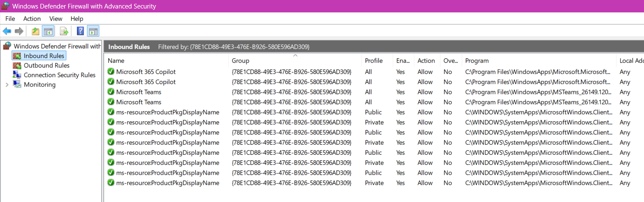
Task: Expand the Monitoring node arrow
Action: (x=7, y=85)
